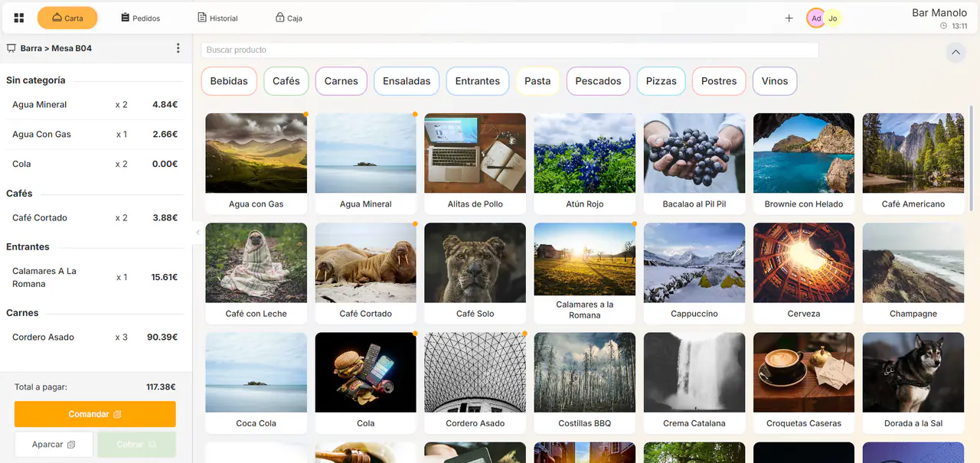Viewport: 980px width, 463px height.
Task: Add Agua Mineral product card
Action: pos(366,163)
